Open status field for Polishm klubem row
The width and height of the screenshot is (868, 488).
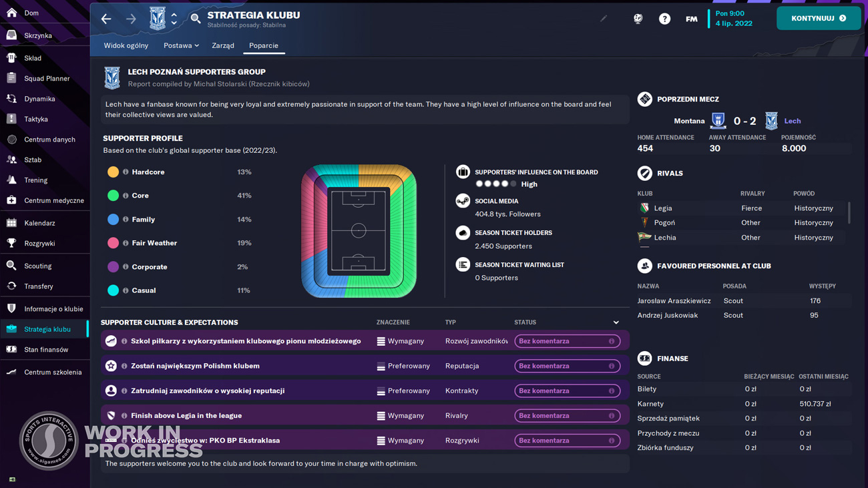coord(567,366)
